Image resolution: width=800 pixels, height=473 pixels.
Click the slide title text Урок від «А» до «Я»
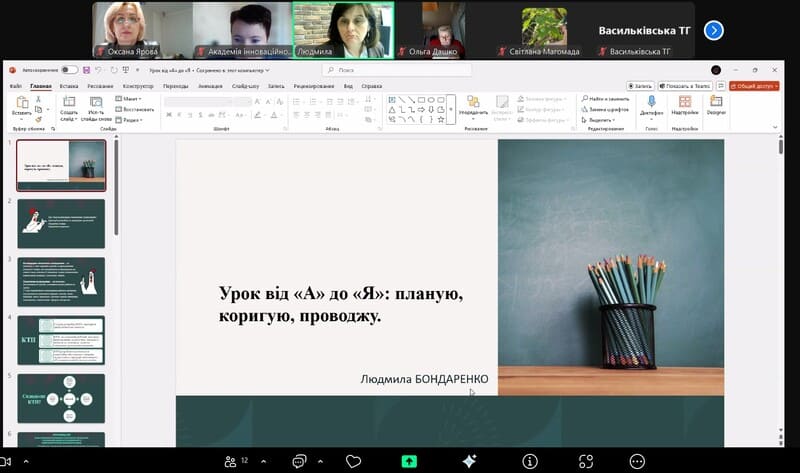pos(341,305)
